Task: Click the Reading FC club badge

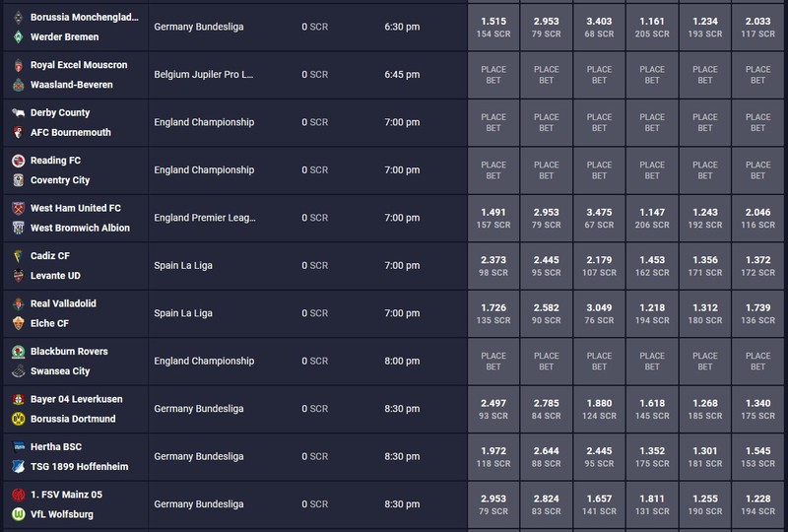Action: (18, 161)
